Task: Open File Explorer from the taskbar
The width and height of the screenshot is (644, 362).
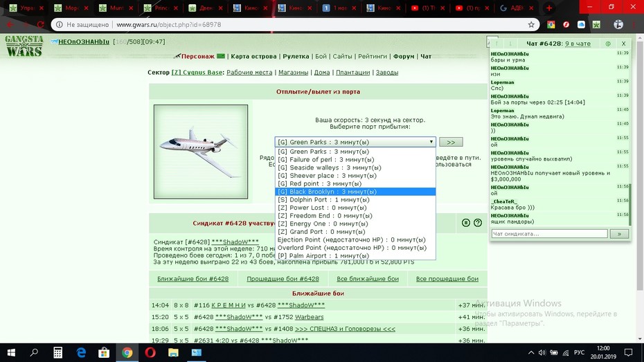Action: (x=173, y=352)
